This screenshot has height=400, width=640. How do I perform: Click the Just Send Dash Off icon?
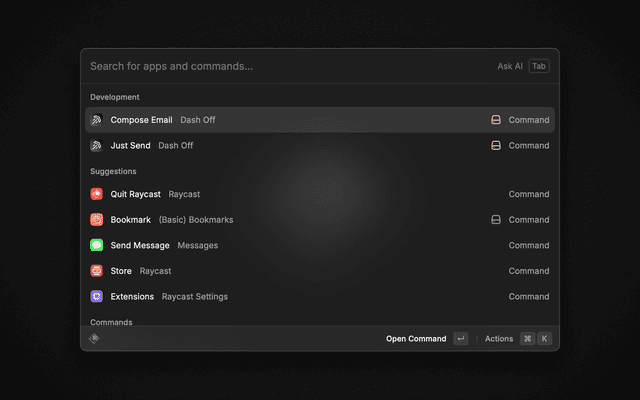coord(97,146)
